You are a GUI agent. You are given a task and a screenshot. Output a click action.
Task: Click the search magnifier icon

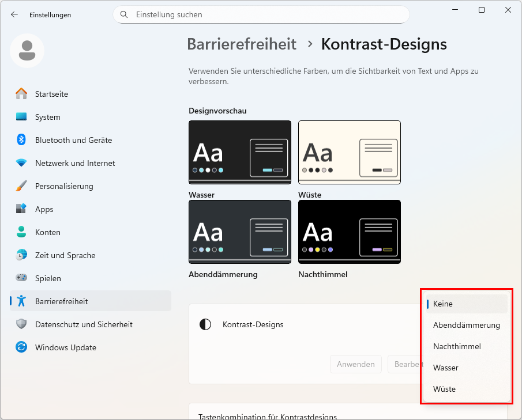(x=124, y=14)
